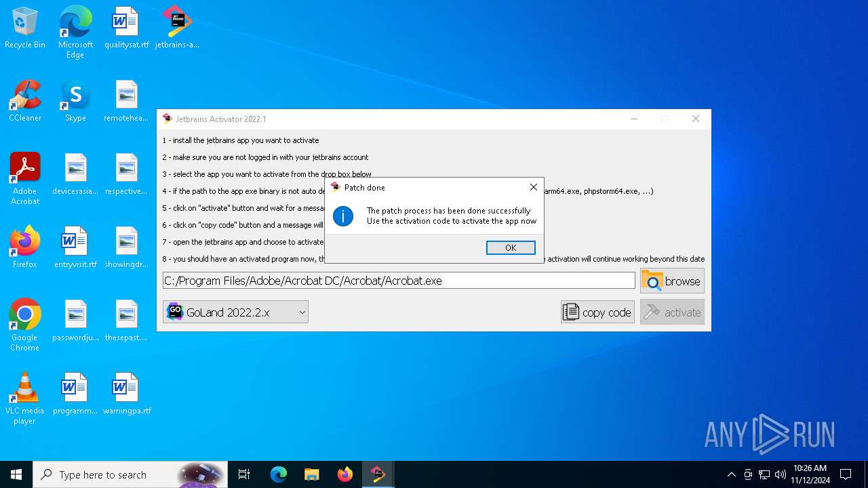Image resolution: width=868 pixels, height=488 pixels.
Task: Open the notification center
Action: point(846,474)
